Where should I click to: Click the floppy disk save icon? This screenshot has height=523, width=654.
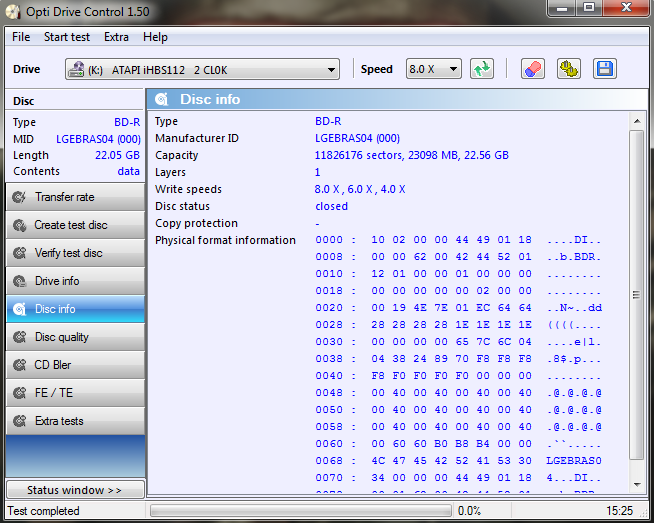click(605, 69)
